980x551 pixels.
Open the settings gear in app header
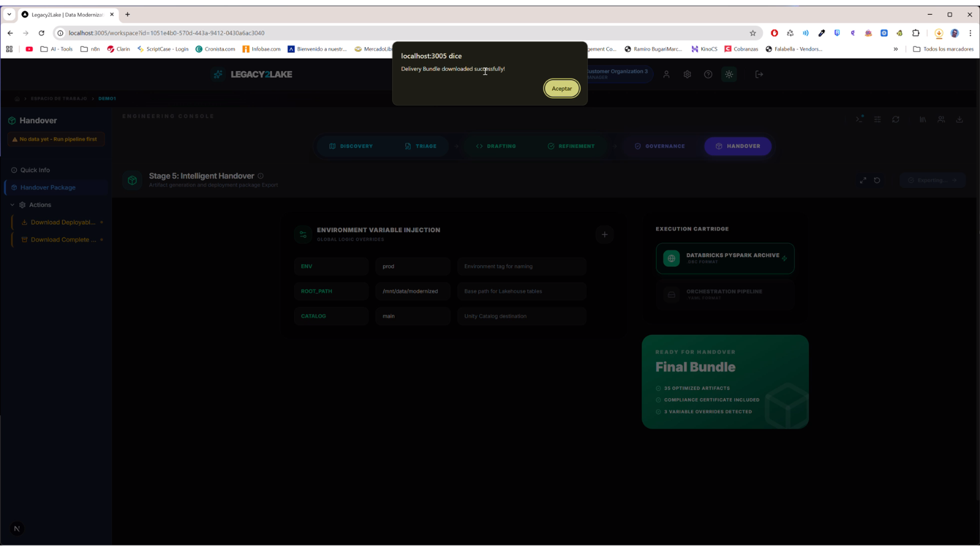(687, 74)
